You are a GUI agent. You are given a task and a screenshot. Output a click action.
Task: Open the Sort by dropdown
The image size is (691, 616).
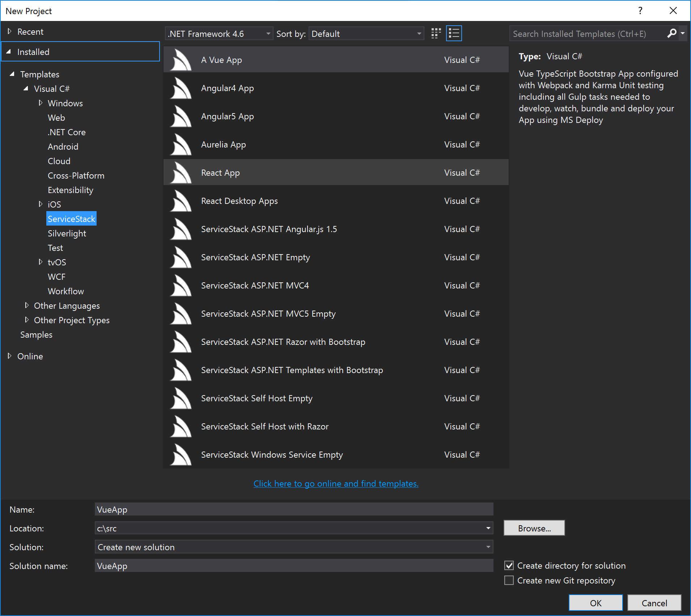[x=419, y=33]
